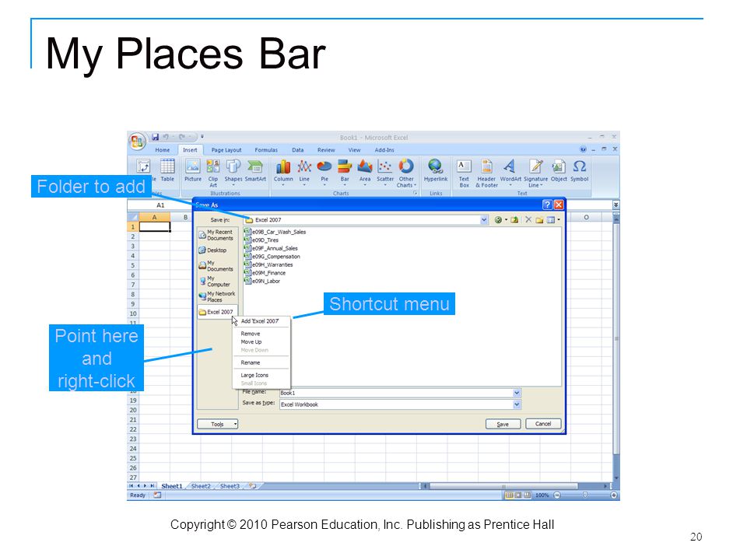
Task: Open the Charts group dialog launcher
Action: click(415, 193)
